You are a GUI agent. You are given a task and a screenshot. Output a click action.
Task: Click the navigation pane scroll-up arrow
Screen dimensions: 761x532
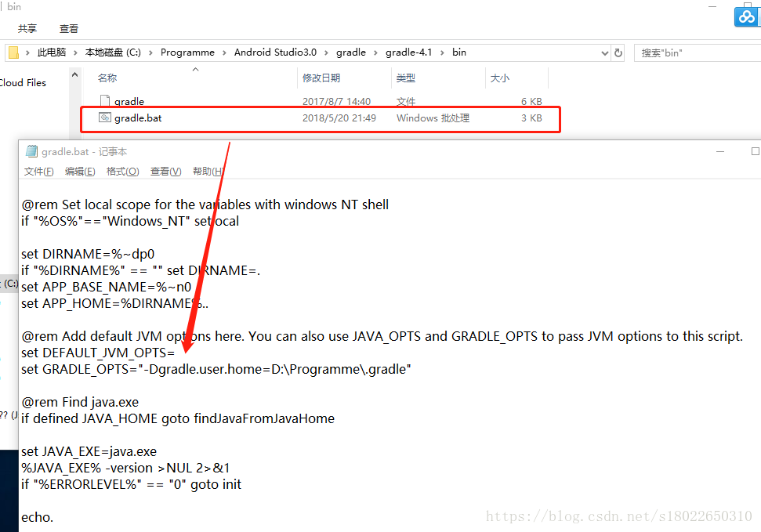[x=74, y=74]
